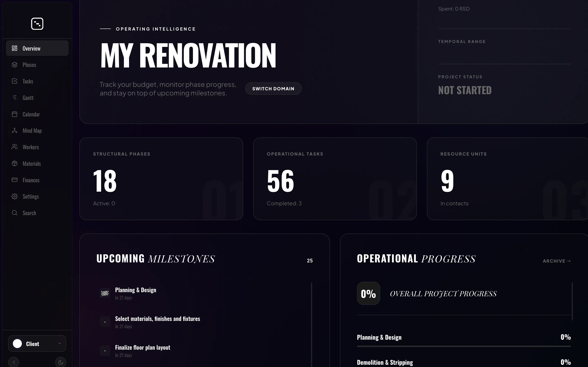Viewport: 588px width, 367px height.
Task: Open the Materials section
Action: (x=32, y=163)
